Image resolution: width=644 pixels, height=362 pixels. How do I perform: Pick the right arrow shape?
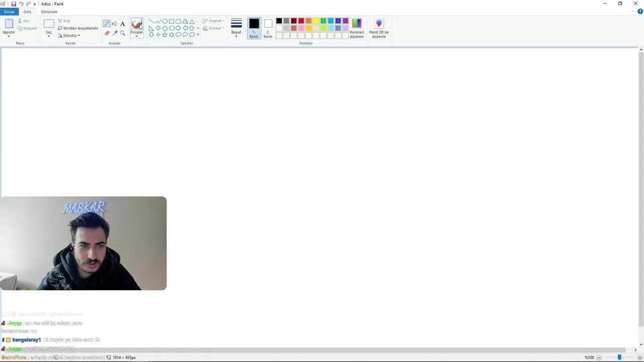(x=178, y=28)
